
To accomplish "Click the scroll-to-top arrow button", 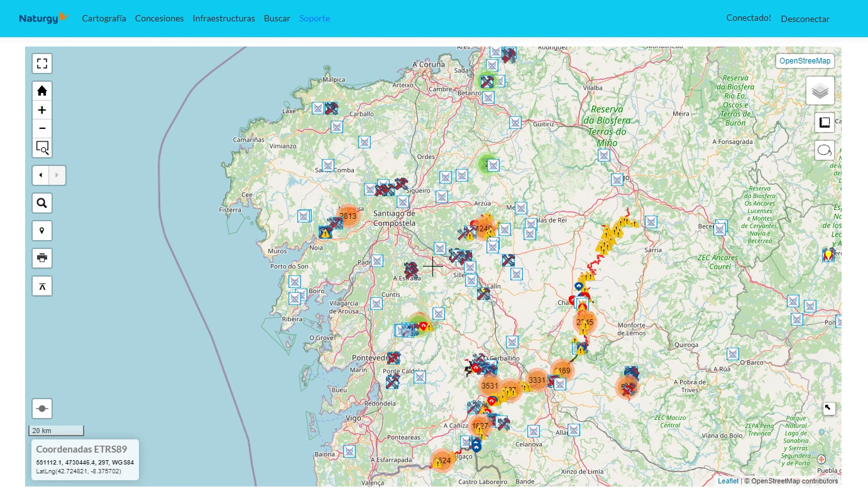I will 42,286.
